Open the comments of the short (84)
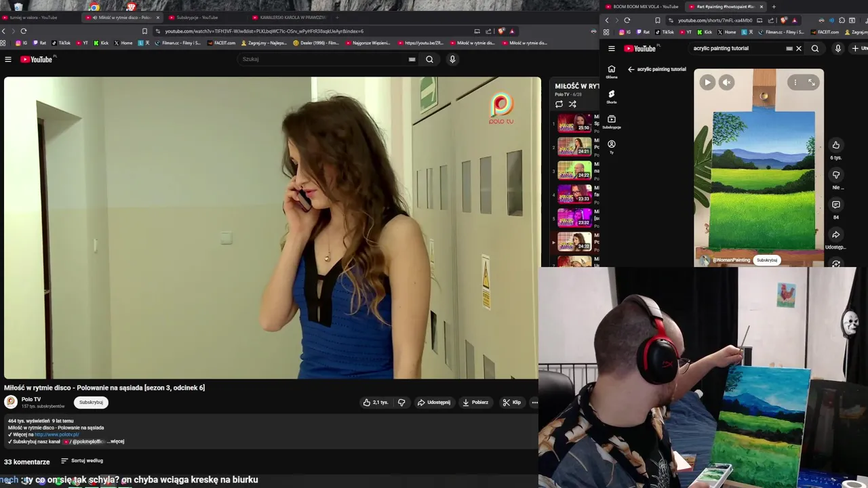Screen dimensions: 868x488 [x=836, y=205]
